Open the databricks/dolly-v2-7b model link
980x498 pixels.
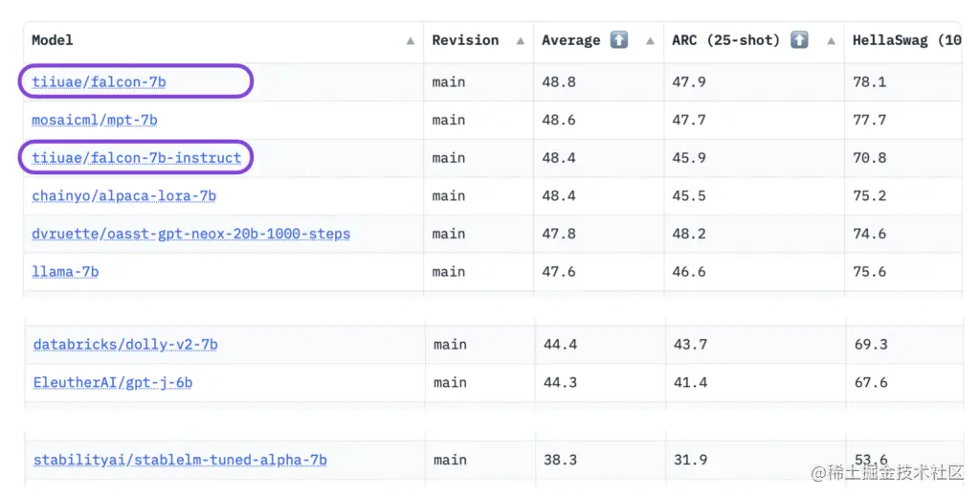[125, 345]
